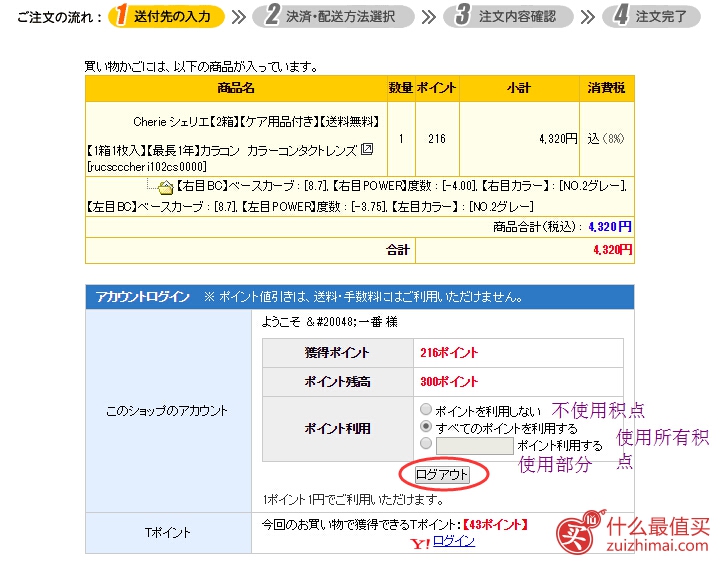The width and height of the screenshot is (720, 562).
Task: Click step 3 注文内容確認
Action: point(509,17)
